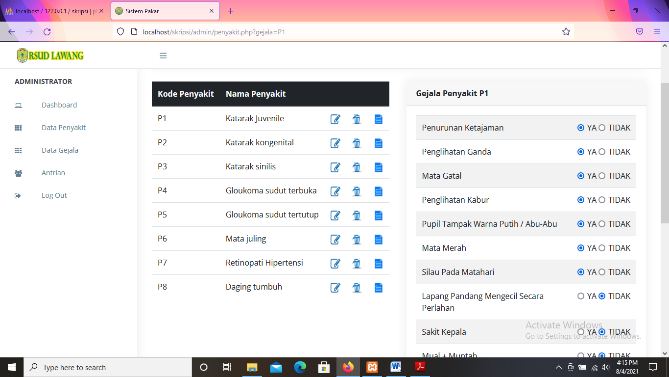
Task: Open document icon for Daging tumbuh
Action: pos(378,288)
